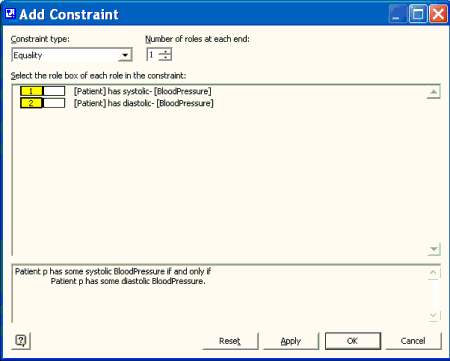Image resolution: width=450 pixels, height=361 pixels.
Task: Select yellow role box numbered 1
Action: (32, 91)
